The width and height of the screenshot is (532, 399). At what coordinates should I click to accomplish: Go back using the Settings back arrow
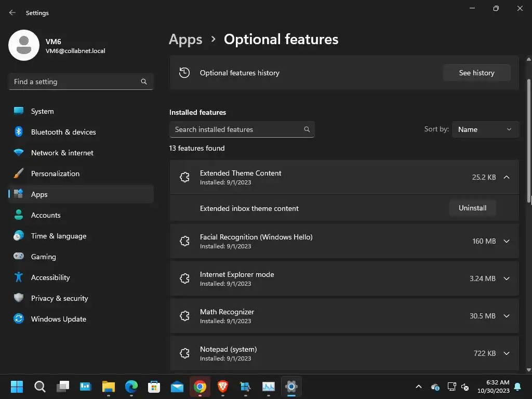12,12
